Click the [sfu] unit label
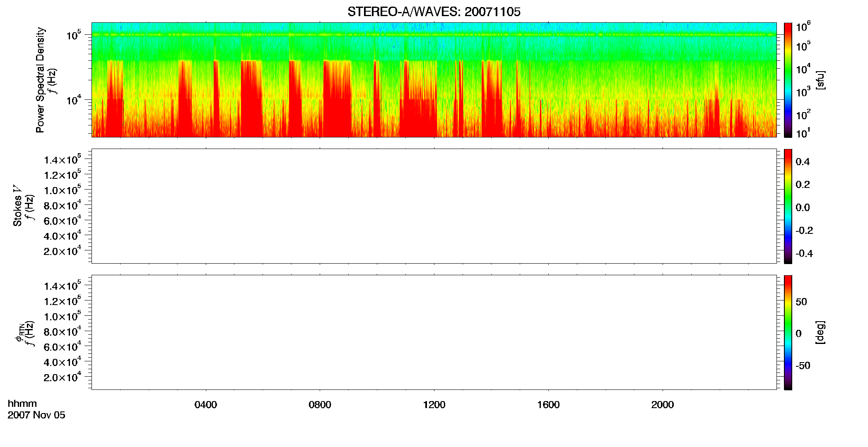 click(x=820, y=80)
